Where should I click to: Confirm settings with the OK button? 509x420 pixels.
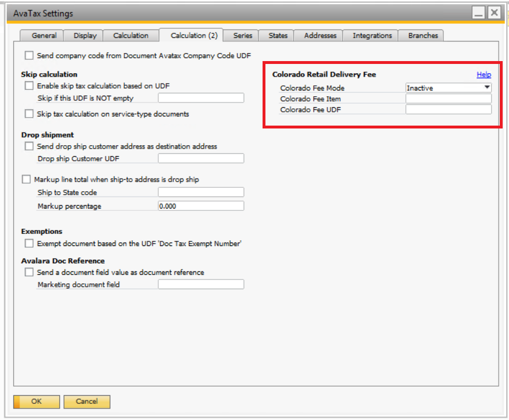click(36, 402)
